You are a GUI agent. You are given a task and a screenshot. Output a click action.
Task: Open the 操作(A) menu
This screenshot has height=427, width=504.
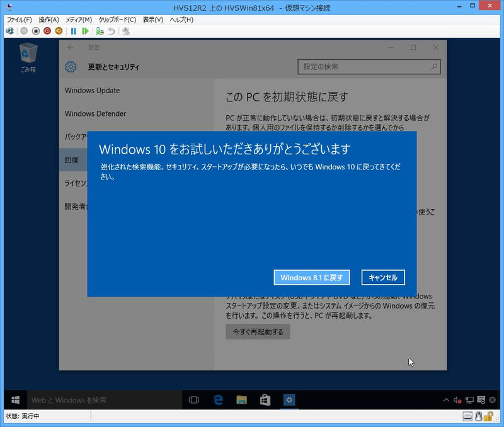tap(49, 20)
